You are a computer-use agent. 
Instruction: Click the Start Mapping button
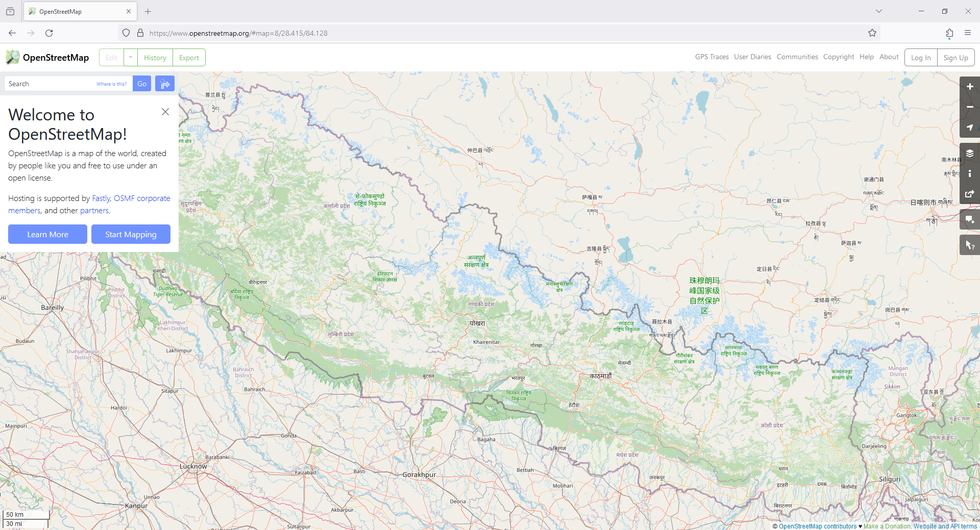[131, 234]
